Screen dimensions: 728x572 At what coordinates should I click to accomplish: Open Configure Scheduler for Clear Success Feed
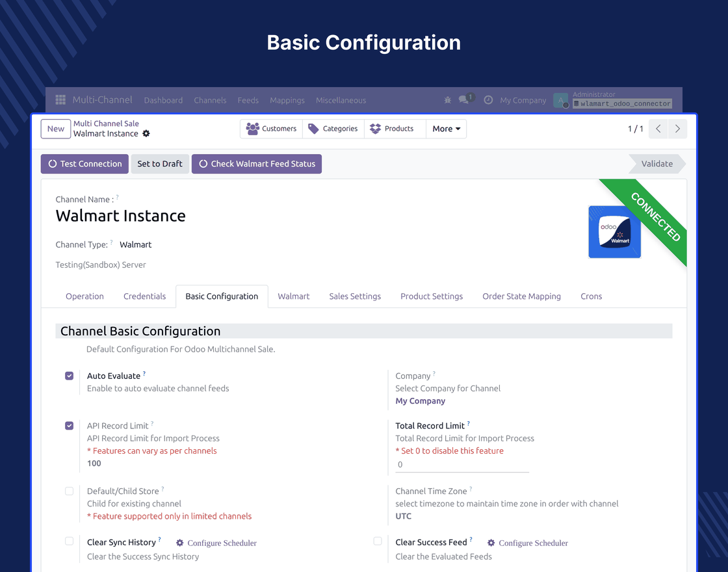coord(533,543)
